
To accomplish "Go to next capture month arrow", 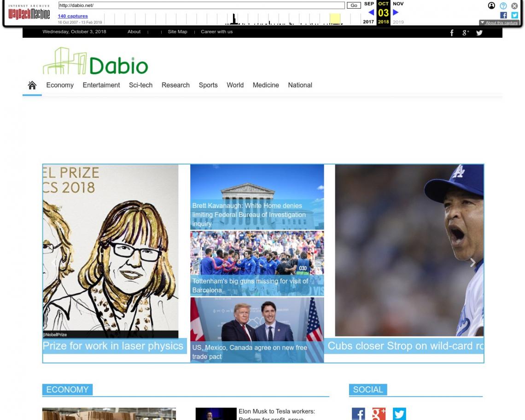I will coord(396,12).
